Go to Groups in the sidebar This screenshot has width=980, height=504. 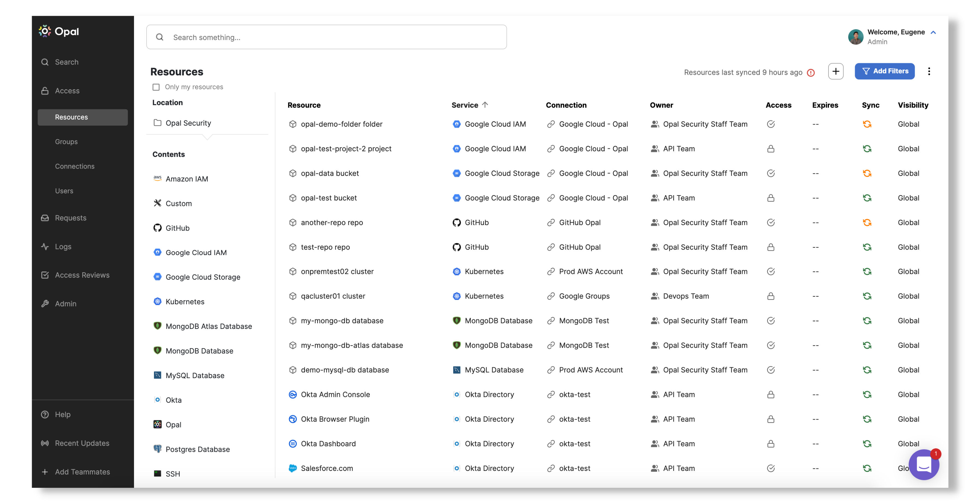coord(66,142)
